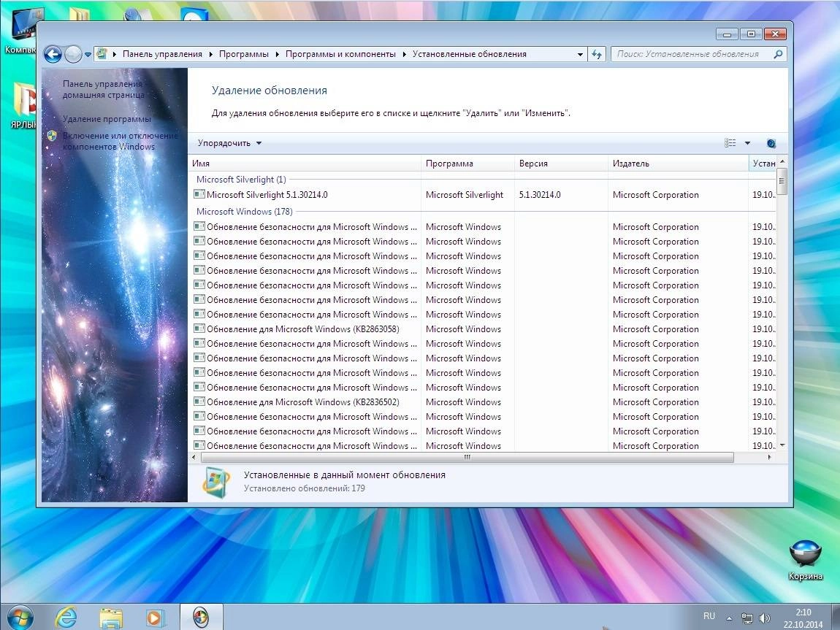Collapse the 'Microsoft Windows (178)' group
The width and height of the screenshot is (840, 630).
[244, 212]
